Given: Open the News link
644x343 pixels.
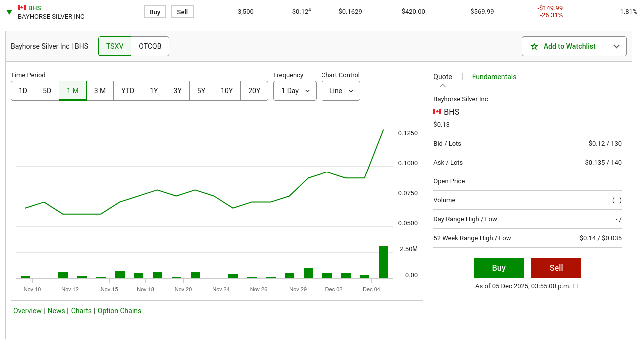Looking at the screenshot, I should click(x=56, y=311).
